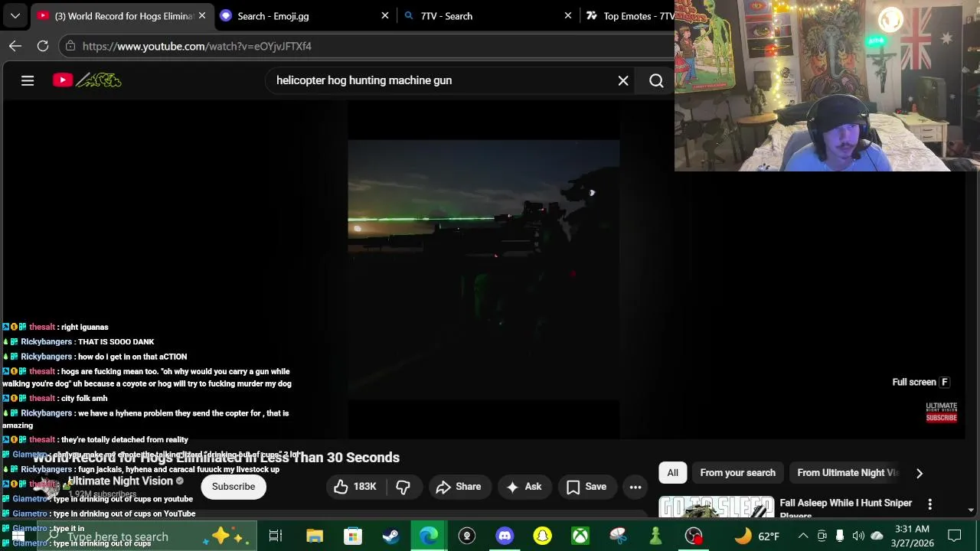The image size is (980, 551).
Task: Open Steam from the taskbar
Action: pyautogui.click(x=390, y=536)
